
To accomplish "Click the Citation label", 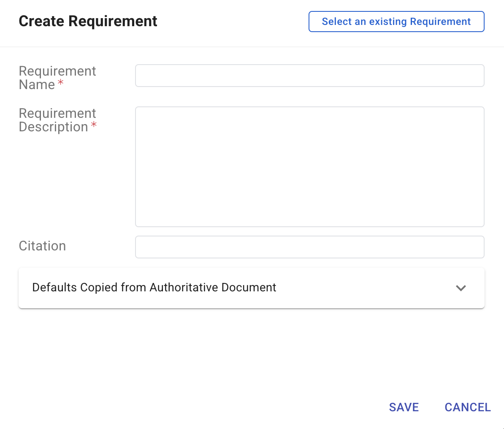I will pyautogui.click(x=42, y=246).
